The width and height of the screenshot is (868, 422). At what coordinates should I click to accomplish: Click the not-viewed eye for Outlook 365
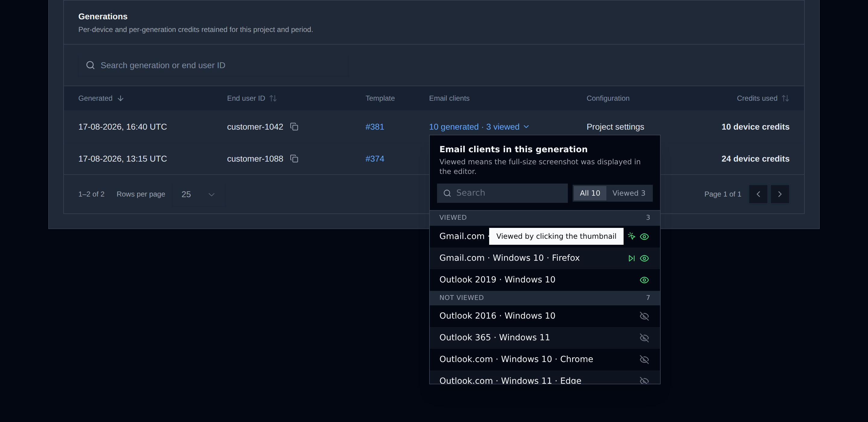[x=644, y=338]
